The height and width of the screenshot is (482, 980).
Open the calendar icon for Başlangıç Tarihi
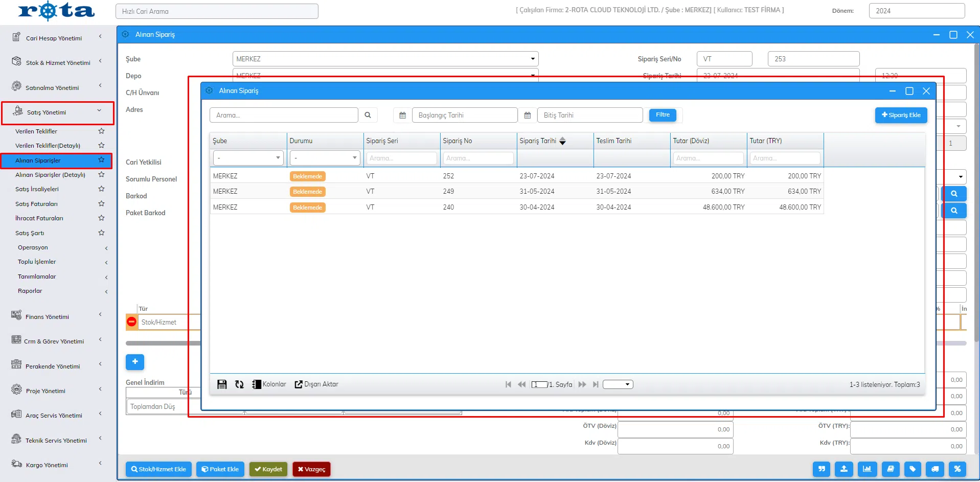click(402, 116)
